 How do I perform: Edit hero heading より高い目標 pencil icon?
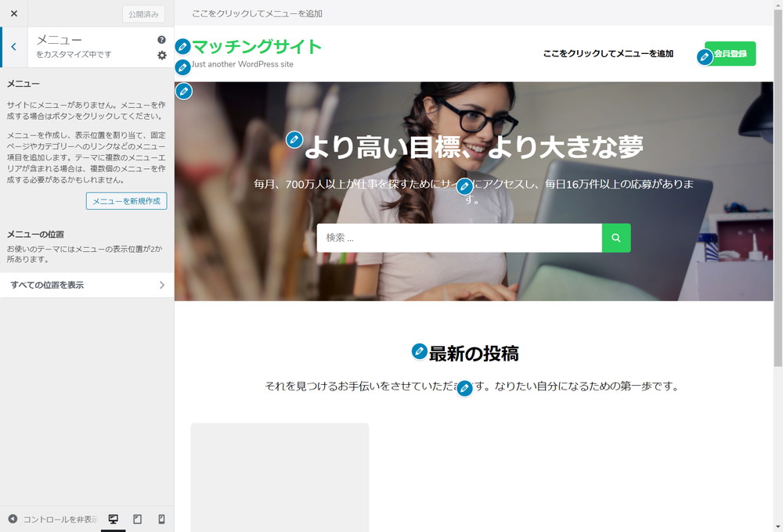click(294, 140)
